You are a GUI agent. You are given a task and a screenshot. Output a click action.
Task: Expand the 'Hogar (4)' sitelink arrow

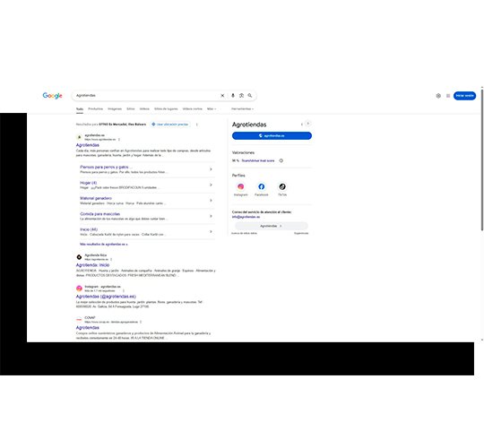coord(211,185)
